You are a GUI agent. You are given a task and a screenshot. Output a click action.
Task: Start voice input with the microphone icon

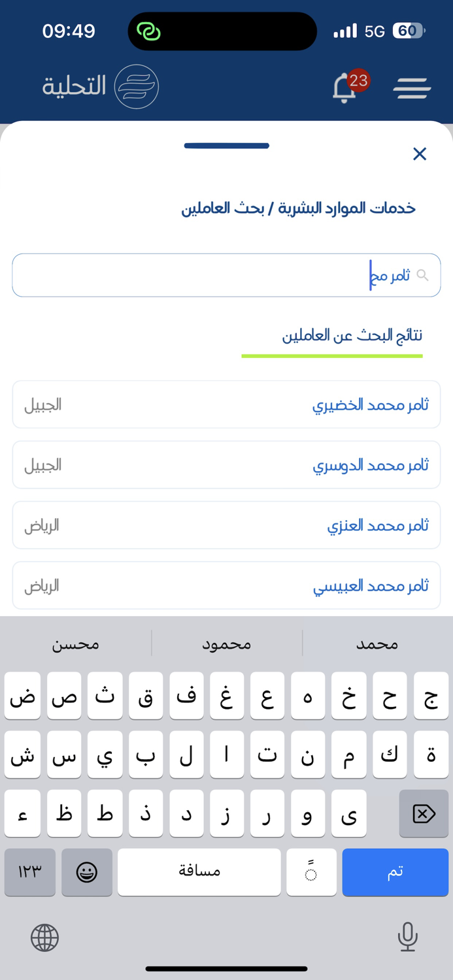pos(408,938)
